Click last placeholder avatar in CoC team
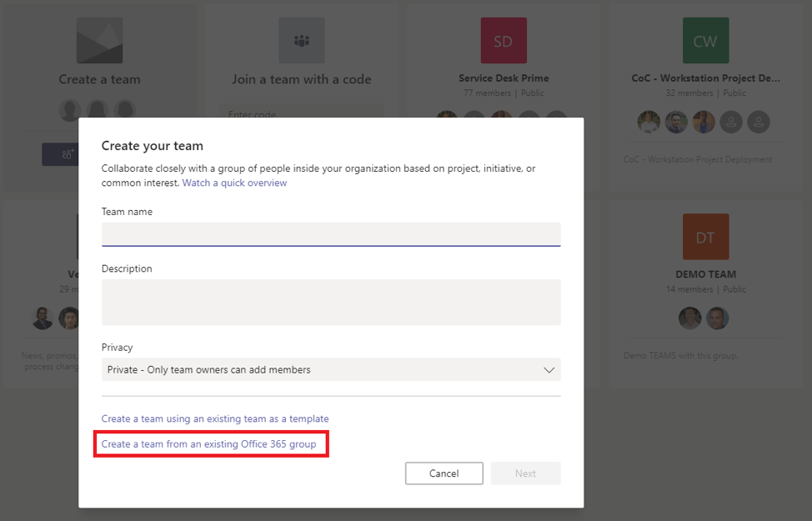Screen dimensions: 812x521 [759, 122]
